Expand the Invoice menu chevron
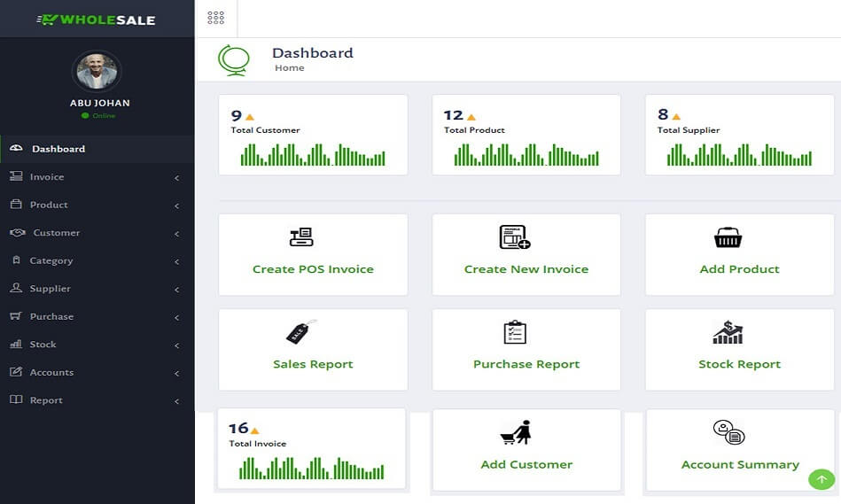This screenshot has height=504, width=841. click(177, 177)
